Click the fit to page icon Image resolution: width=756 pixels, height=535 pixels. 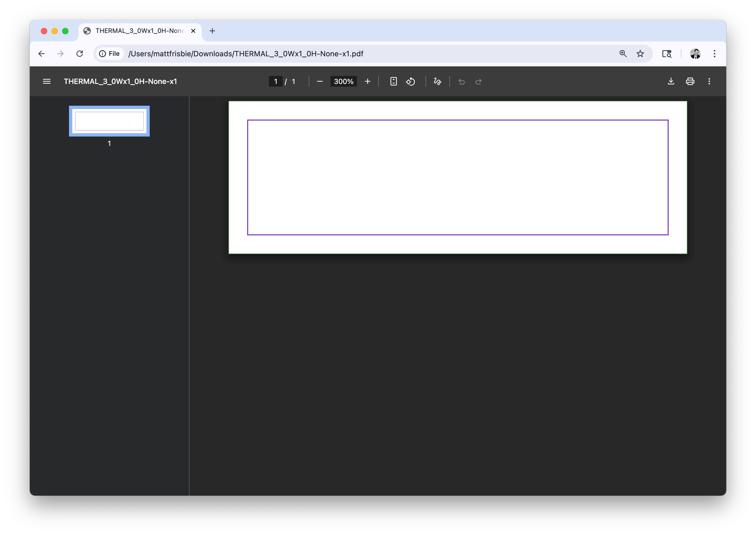(393, 81)
